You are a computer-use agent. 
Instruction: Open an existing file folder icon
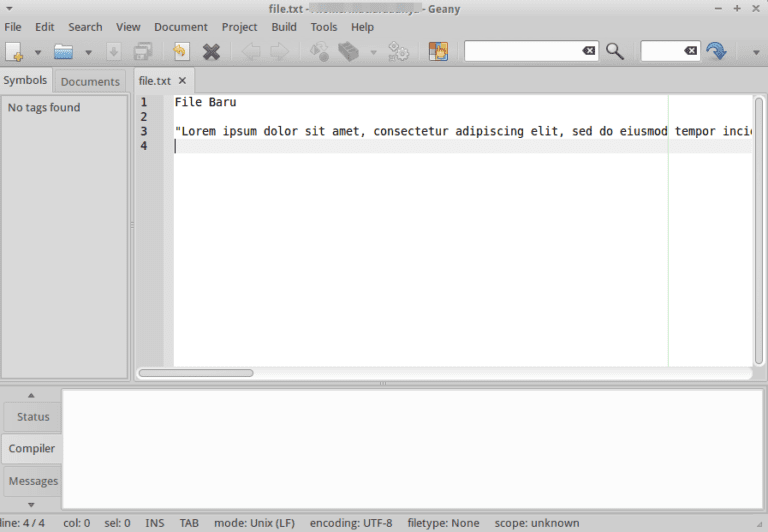[64, 51]
